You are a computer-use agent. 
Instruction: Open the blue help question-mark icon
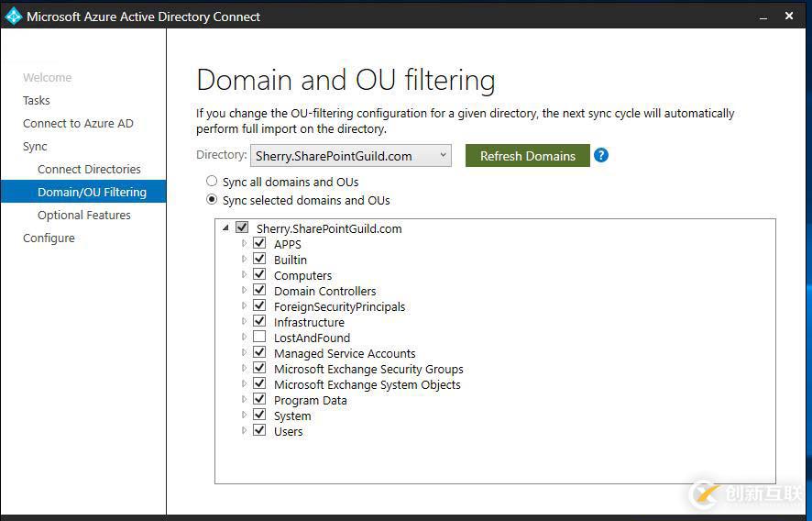(x=600, y=155)
